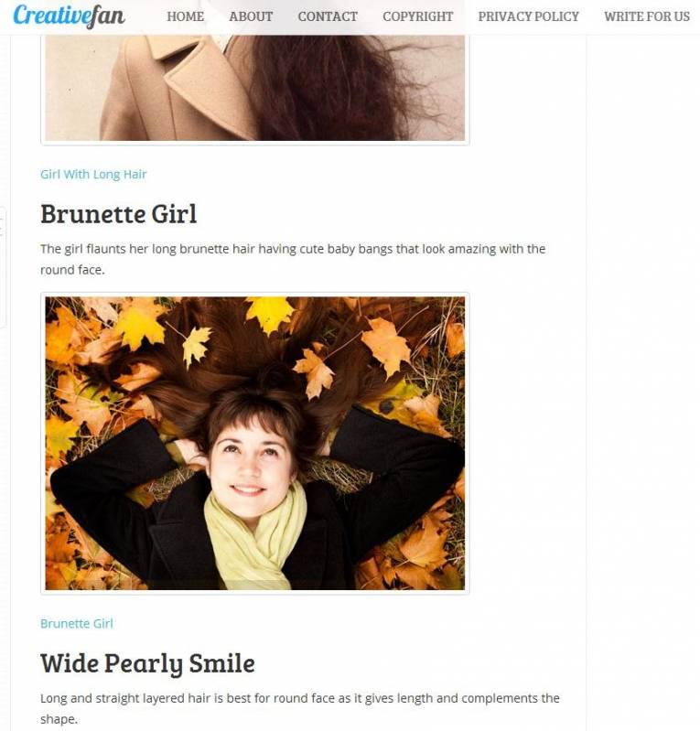Click the WRITE FOR US link
Viewport: 700px width, 731px height.
[x=646, y=16]
